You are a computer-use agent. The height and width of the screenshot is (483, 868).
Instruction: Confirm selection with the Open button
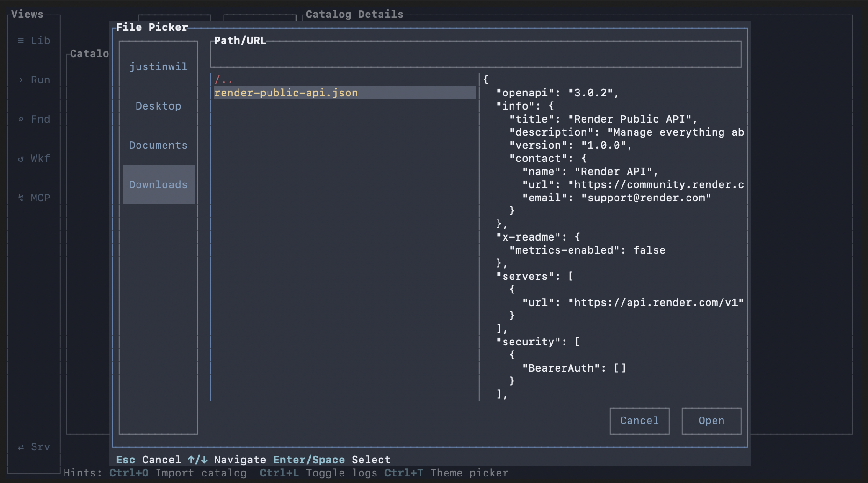pyautogui.click(x=711, y=421)
